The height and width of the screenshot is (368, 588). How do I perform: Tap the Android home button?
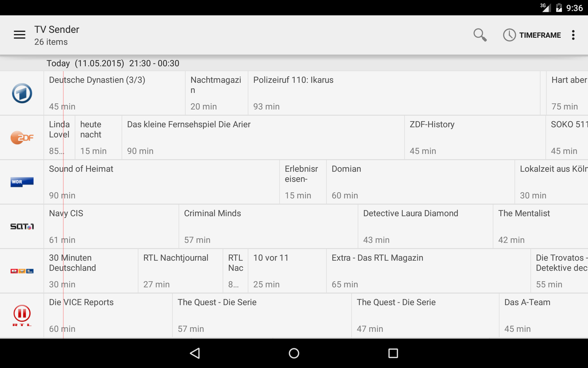coord(294,353)
